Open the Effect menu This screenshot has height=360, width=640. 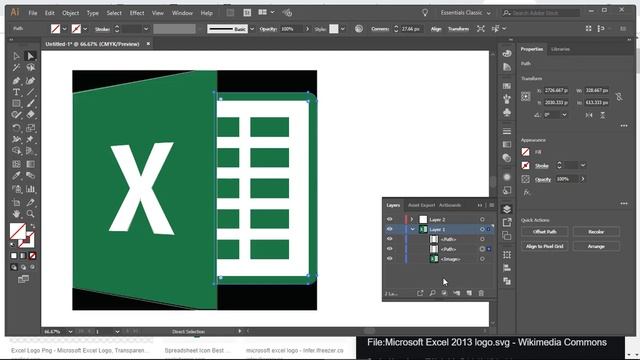[137, 13]
